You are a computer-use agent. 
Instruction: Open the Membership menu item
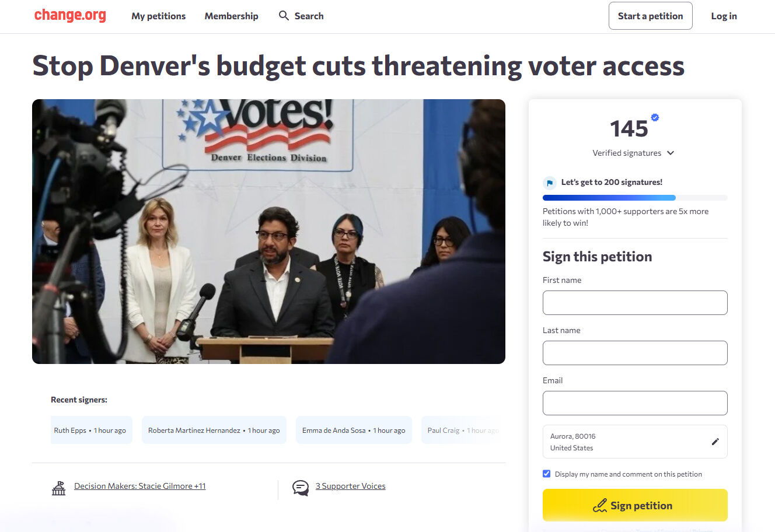231,16
